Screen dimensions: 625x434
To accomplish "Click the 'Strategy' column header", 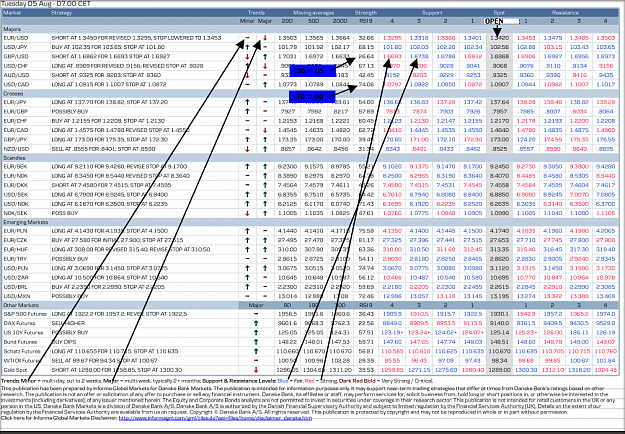I will pos(61,13).
